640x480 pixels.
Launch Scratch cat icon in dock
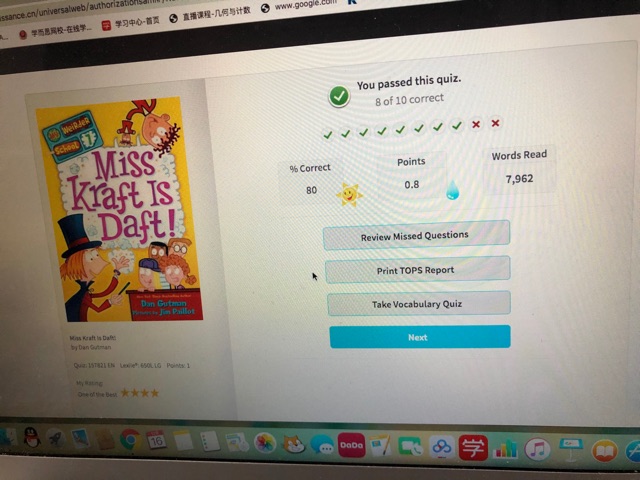point(294,444)
